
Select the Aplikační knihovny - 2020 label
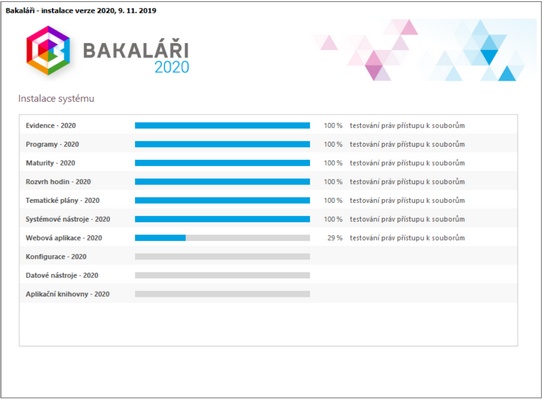tap(68, 294)
